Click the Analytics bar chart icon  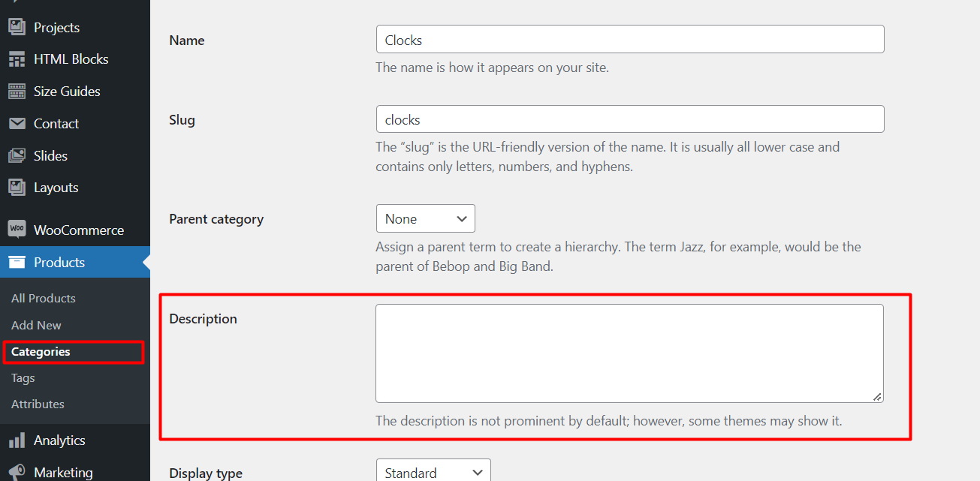click(x=17, y=440)
